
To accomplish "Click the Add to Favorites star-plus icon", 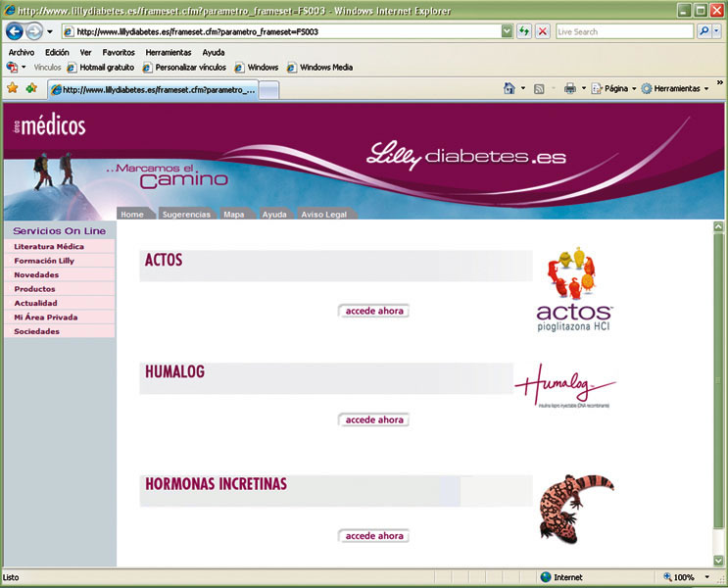I will point(31,88).
